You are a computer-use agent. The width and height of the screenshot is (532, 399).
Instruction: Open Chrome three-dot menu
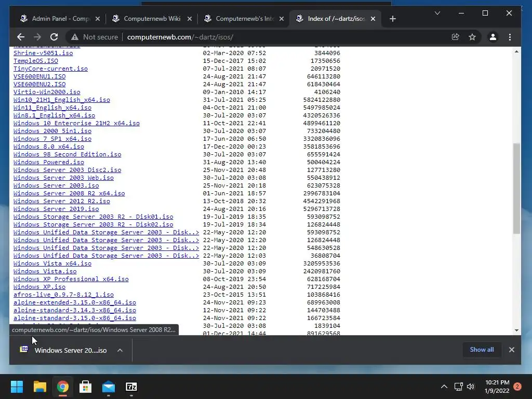[x=510, y=37]
